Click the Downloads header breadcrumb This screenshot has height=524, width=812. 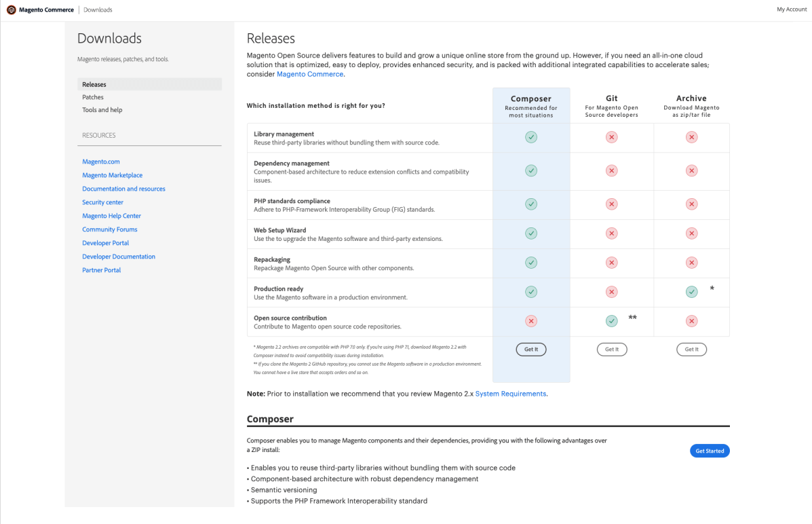[98, 10]
